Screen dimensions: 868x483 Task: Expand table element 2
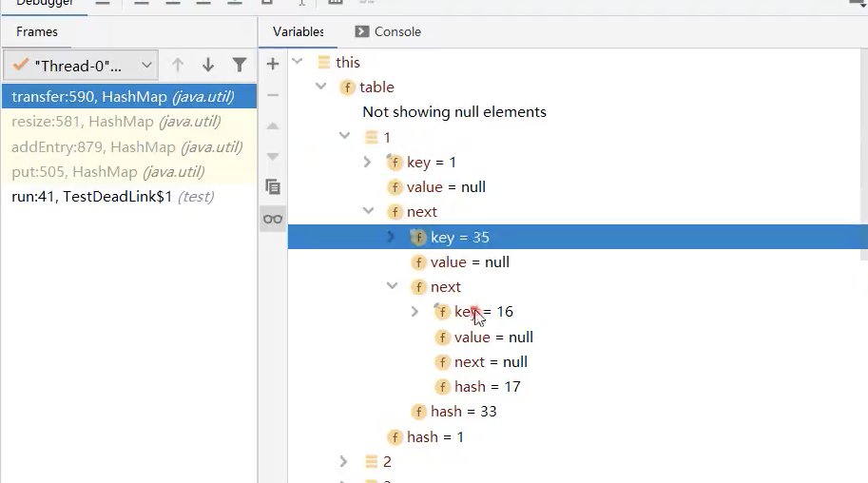343,461
